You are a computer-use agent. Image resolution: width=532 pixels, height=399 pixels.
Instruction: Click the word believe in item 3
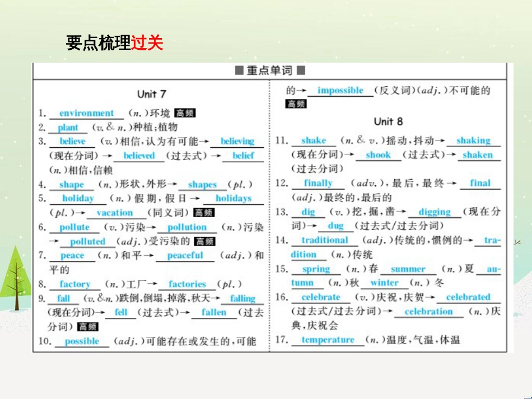coord(73,141)
